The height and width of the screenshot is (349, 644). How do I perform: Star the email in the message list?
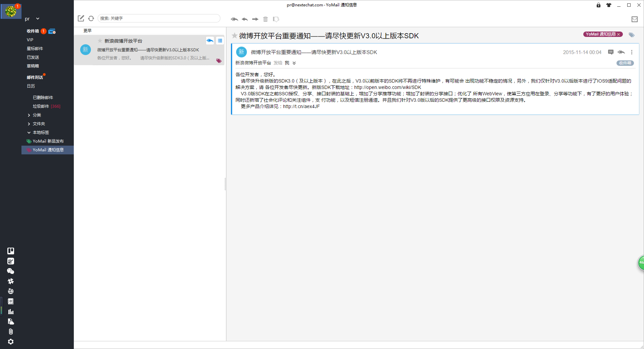(100, 41)
